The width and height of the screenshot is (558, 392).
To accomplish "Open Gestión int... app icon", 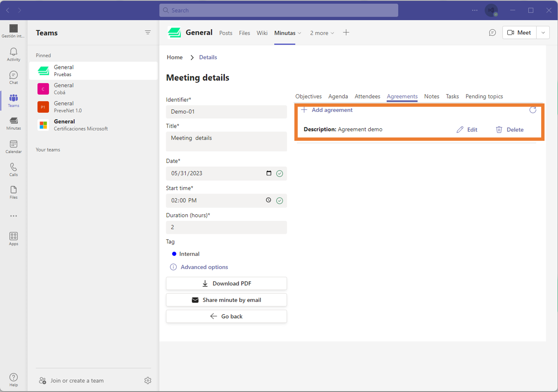I will [x=13, y=31].
